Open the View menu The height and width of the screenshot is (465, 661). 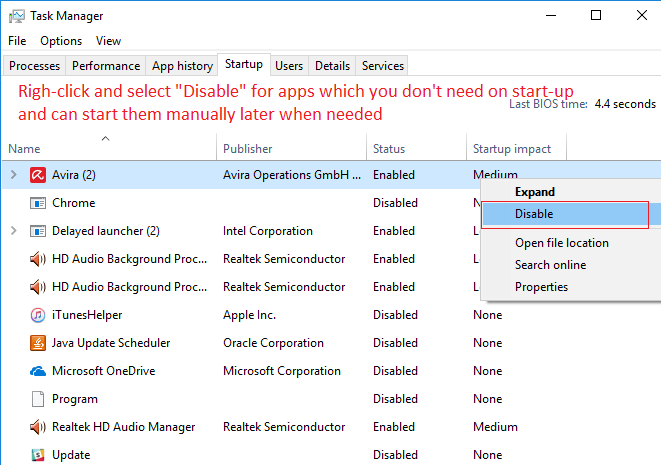[x=108, y=41]
